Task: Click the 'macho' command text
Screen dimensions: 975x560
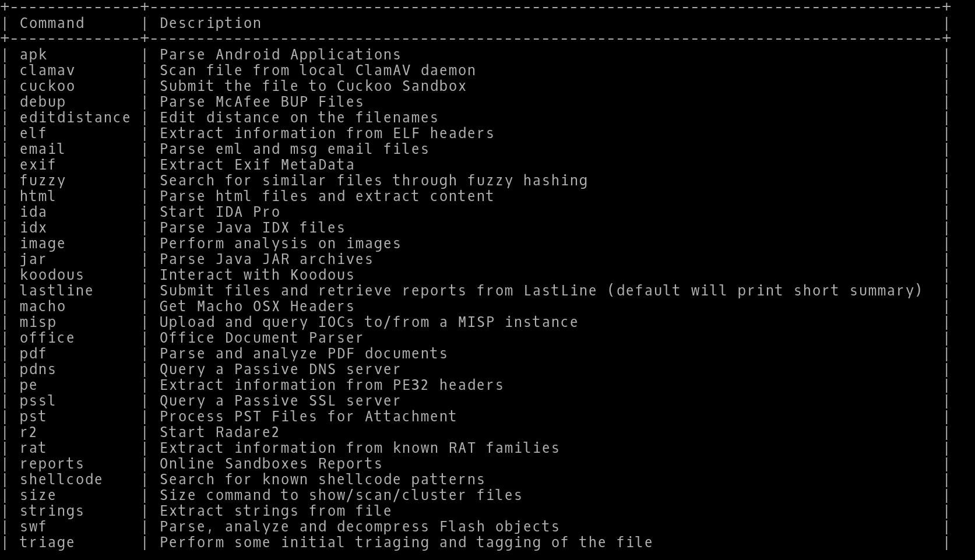Action: tap(43, 307)
